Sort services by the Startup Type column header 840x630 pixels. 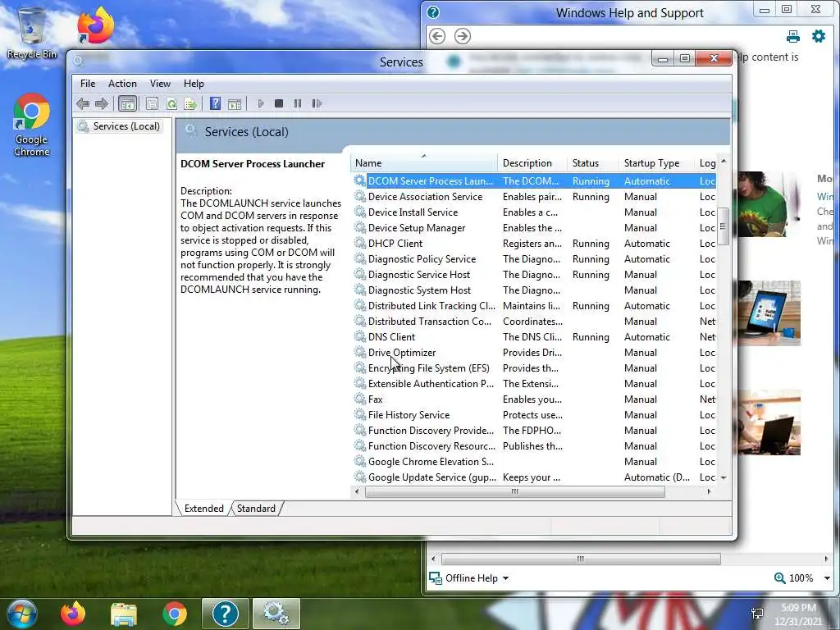[657, 163]
